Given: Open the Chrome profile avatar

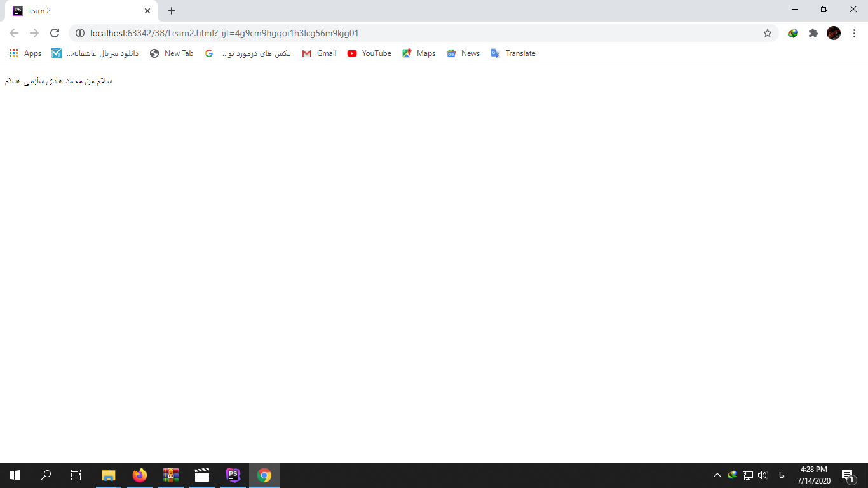Looking at the screenshot, I should [x=834, y=33].
